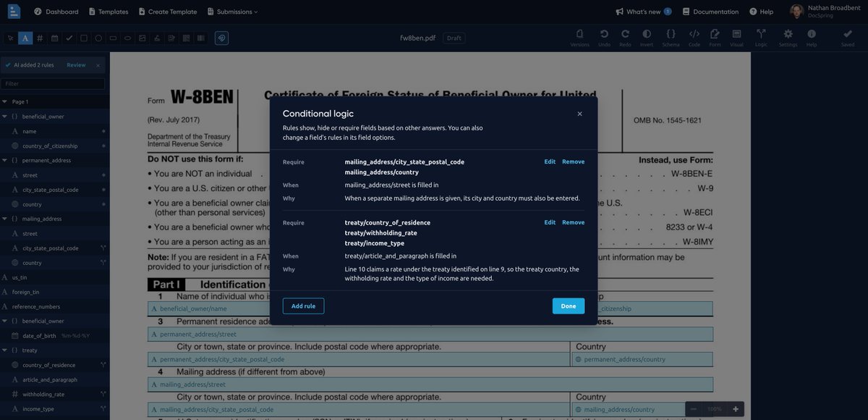Viewport: 868px width, 420px height.
Task: Go to Dashboard
Action: coord(56,12)
